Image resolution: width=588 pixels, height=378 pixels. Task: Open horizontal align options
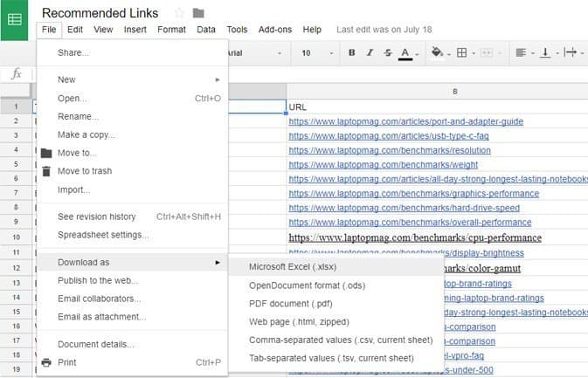point(521,53)
